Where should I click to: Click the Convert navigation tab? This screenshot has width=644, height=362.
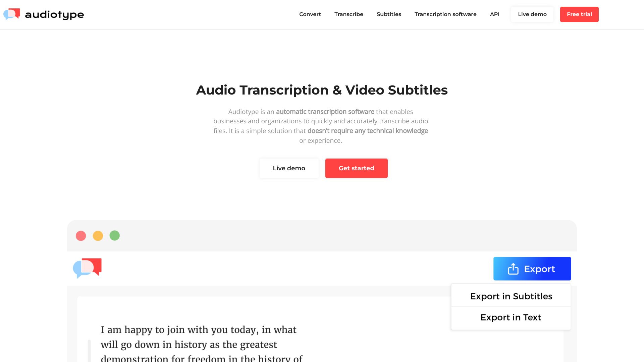310,14
